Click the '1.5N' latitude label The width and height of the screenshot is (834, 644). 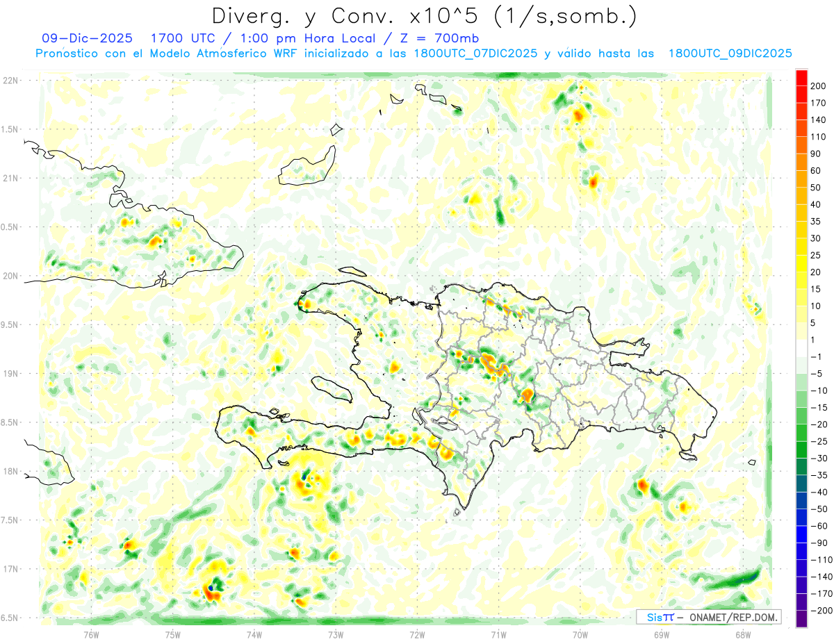coord(10,129)
